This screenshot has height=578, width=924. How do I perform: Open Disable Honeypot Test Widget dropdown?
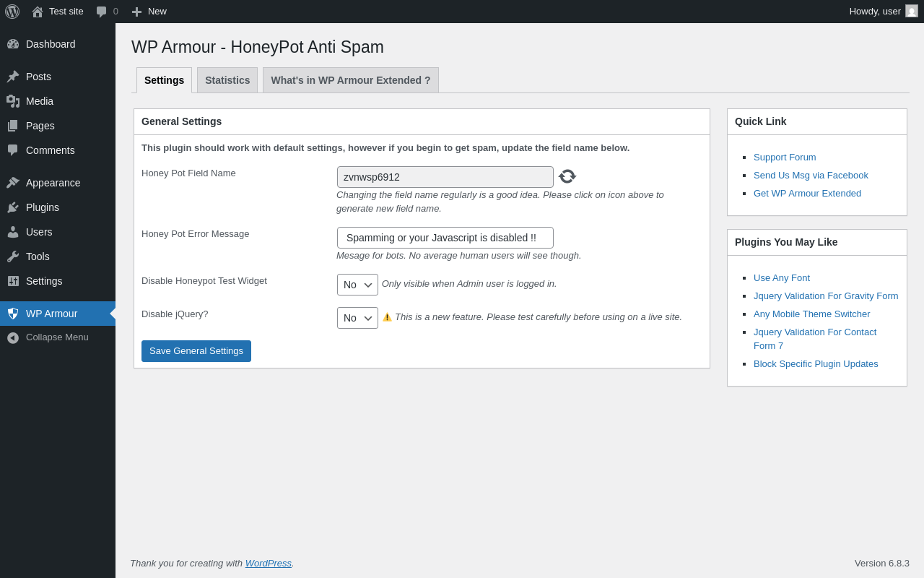tap(357, 285)
